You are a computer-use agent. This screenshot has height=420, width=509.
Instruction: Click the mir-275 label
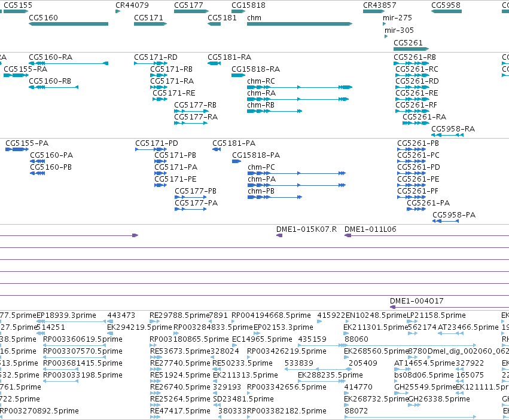(397, 18)
